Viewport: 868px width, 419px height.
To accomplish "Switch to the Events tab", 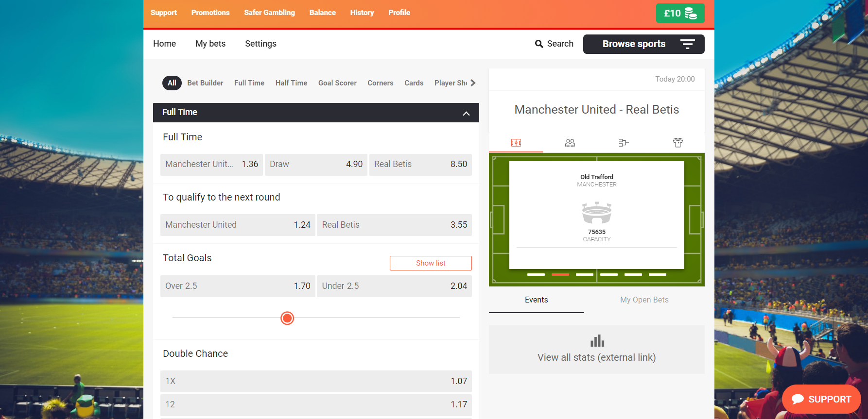I will point(537,300).
